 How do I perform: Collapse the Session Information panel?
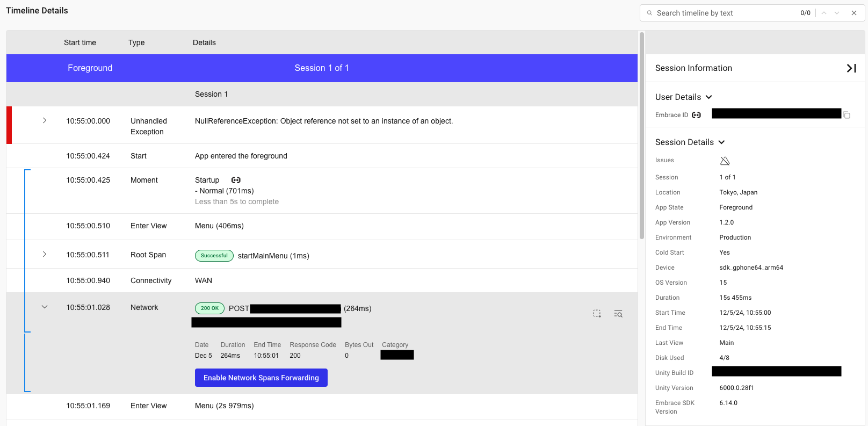[851, 68]
